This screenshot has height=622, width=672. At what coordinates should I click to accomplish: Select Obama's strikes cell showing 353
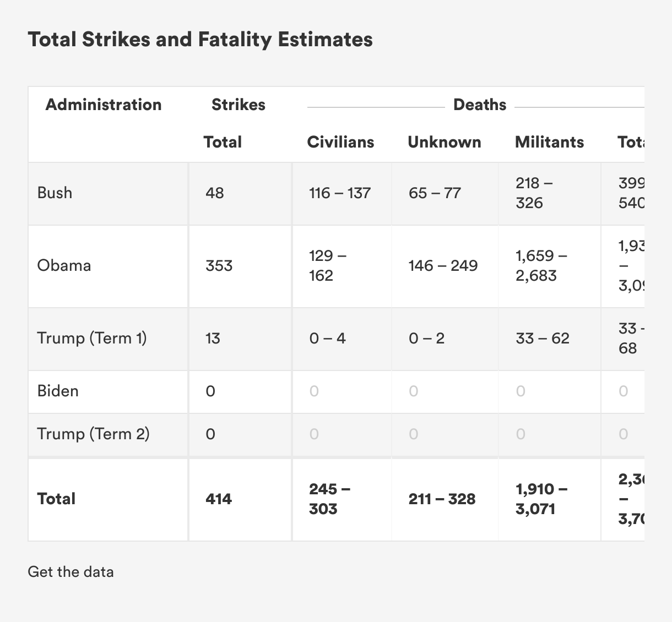219,266
